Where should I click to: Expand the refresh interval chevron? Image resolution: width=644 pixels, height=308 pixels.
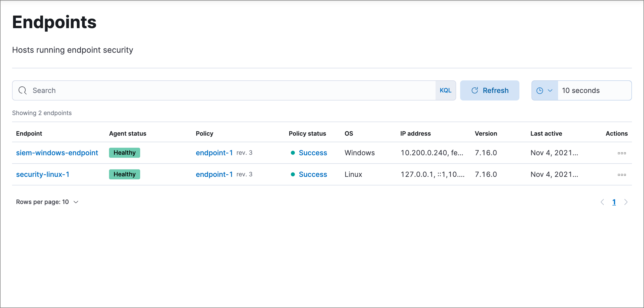pos(550,90)
